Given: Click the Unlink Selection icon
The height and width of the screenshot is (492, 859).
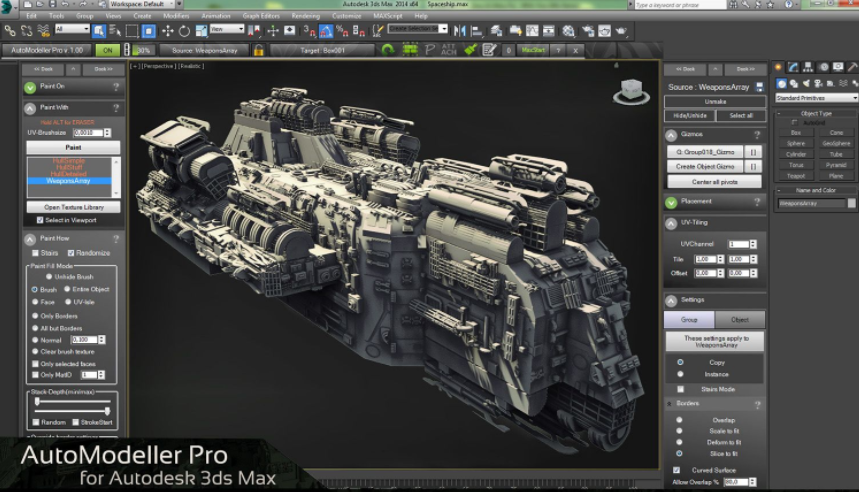Looking at the screenshot, I should pos(26,31).
